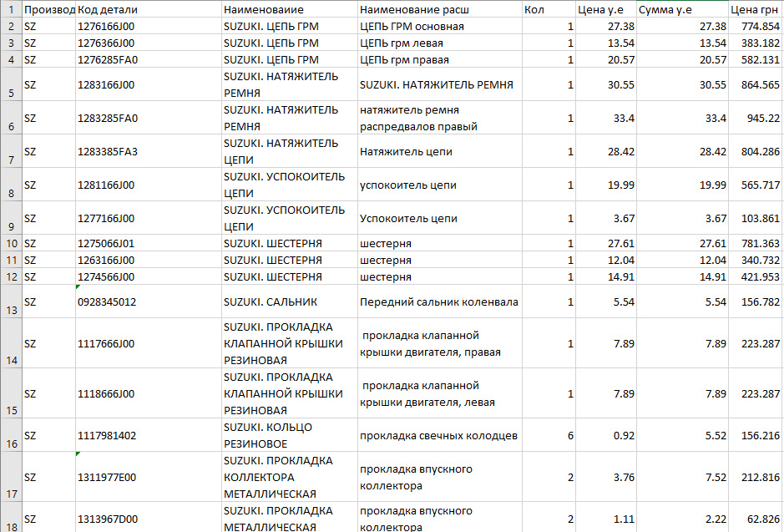Click 'прокладка клапанной крышки двигателя, правая' cell
Screen dimensions: 784x532
pos(440,343)
